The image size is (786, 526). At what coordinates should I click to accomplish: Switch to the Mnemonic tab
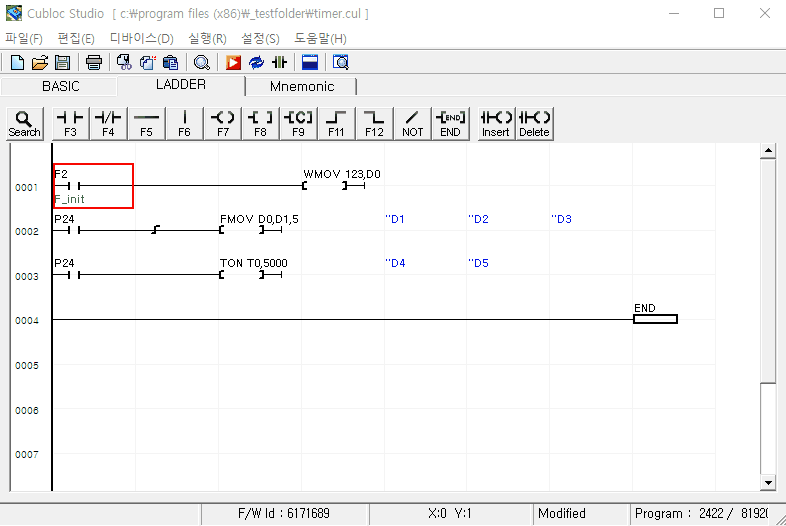[x=302, y=86]
